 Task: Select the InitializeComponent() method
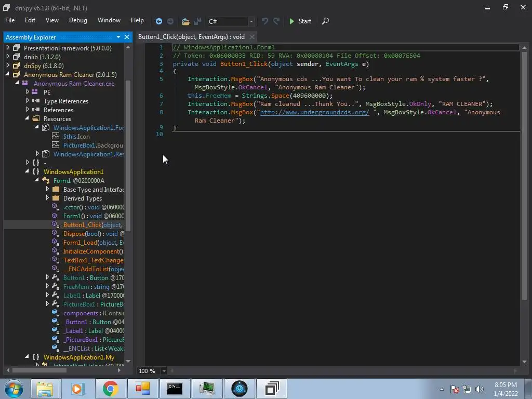[x=93, y=251]
